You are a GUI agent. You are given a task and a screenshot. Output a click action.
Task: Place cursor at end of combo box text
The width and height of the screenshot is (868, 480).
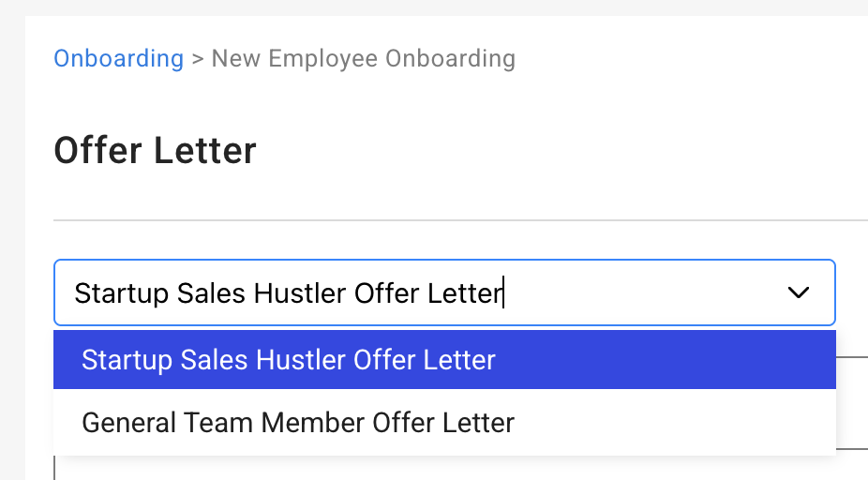click(x=503, y=293)
